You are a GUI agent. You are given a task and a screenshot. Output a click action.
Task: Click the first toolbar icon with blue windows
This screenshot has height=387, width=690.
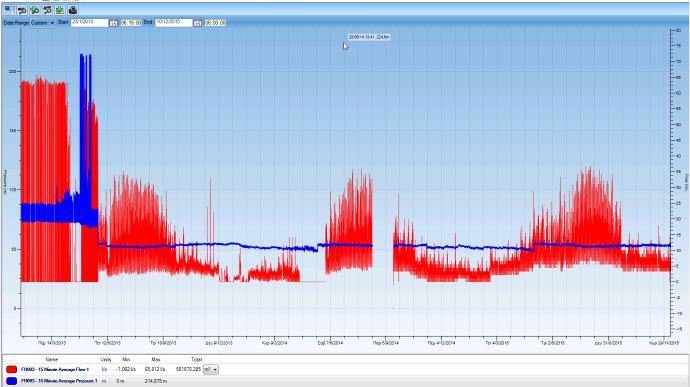click(9, 10)
